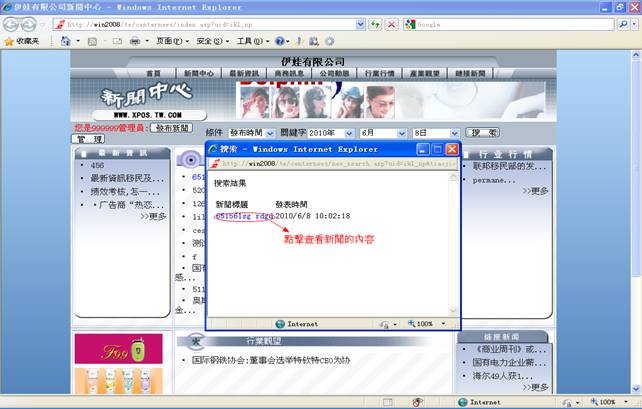The height and width of the screenshot is (409, 642).
Task: Click the Google search input box
Action: point(500,23)
